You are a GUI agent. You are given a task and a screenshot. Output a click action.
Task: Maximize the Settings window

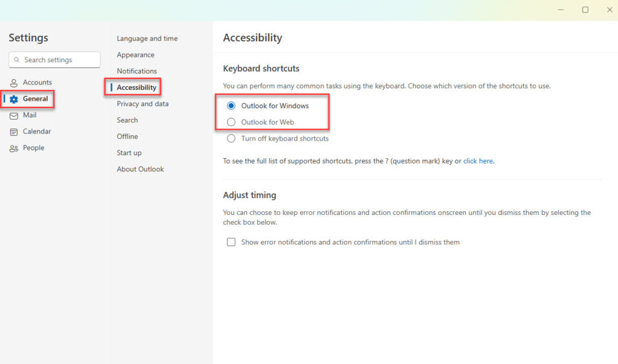[585, 10]
